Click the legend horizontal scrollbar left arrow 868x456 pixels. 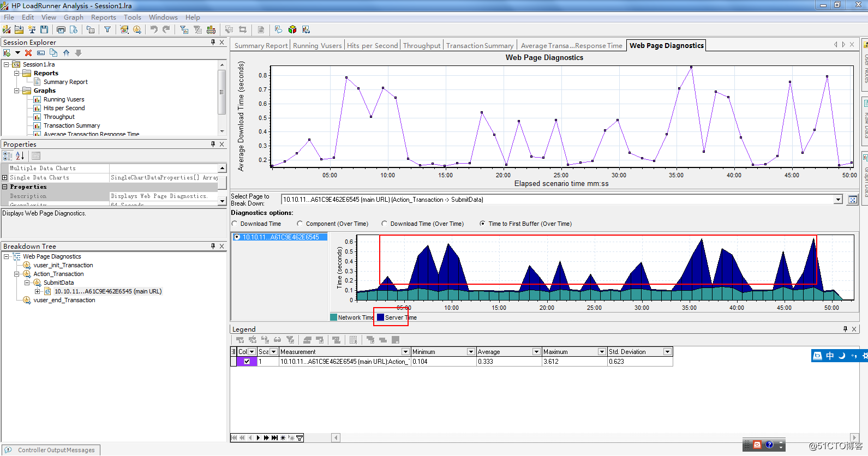[336, 437]
